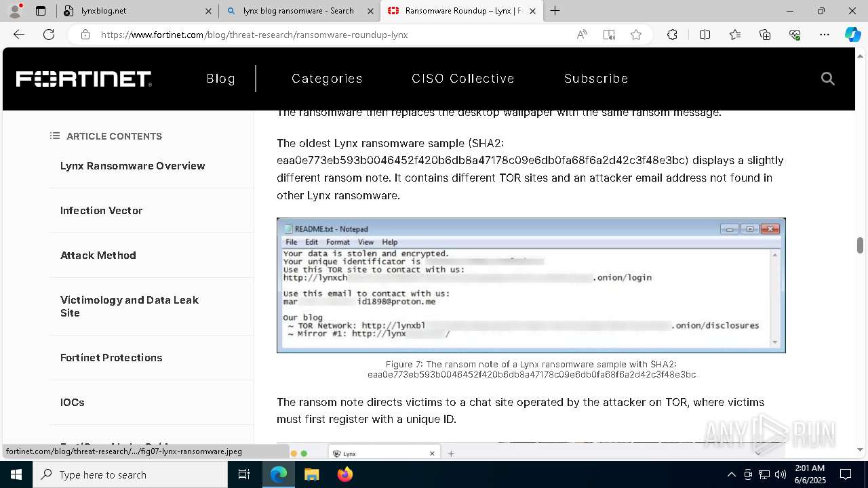Screen dimensions: 868x488
Task: Open the tab actions menu icon
Action: 41,11
